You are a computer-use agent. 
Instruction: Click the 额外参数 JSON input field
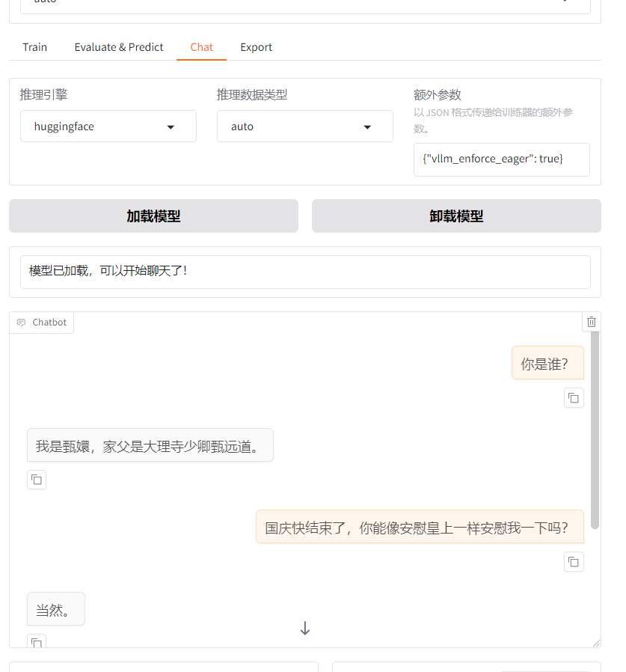(x=502, y=159)
